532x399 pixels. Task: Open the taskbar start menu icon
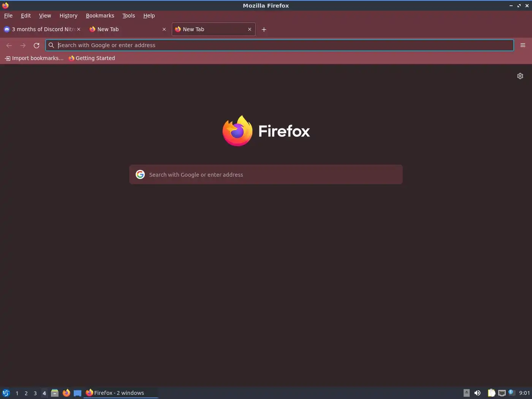[x=6, y=393]
